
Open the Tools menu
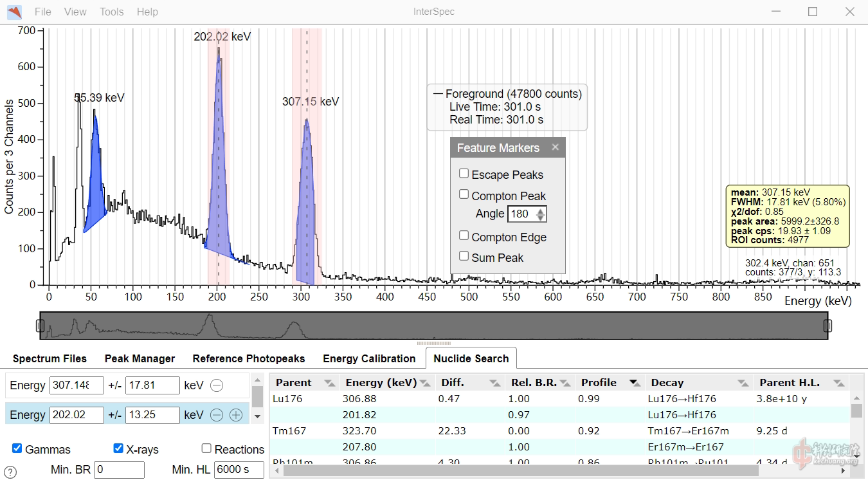point(111,12)
